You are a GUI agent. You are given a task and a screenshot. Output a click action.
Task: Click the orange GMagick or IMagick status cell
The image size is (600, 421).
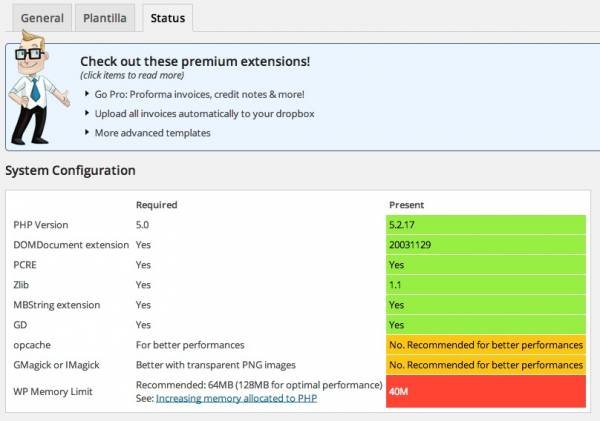486,365
